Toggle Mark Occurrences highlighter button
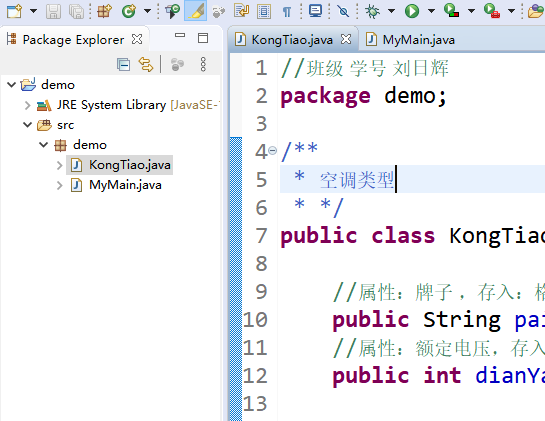545x421 pixels. pyautogui.click(x=195, y=11)
